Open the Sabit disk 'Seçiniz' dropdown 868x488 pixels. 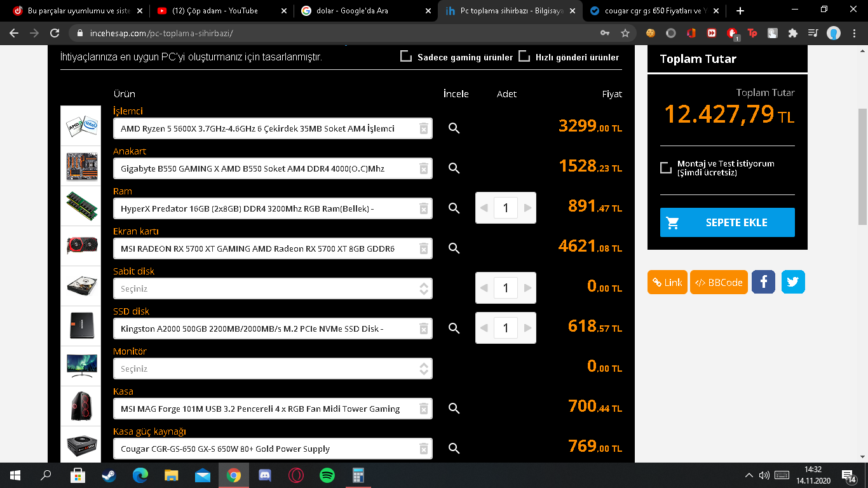point(273,288)
